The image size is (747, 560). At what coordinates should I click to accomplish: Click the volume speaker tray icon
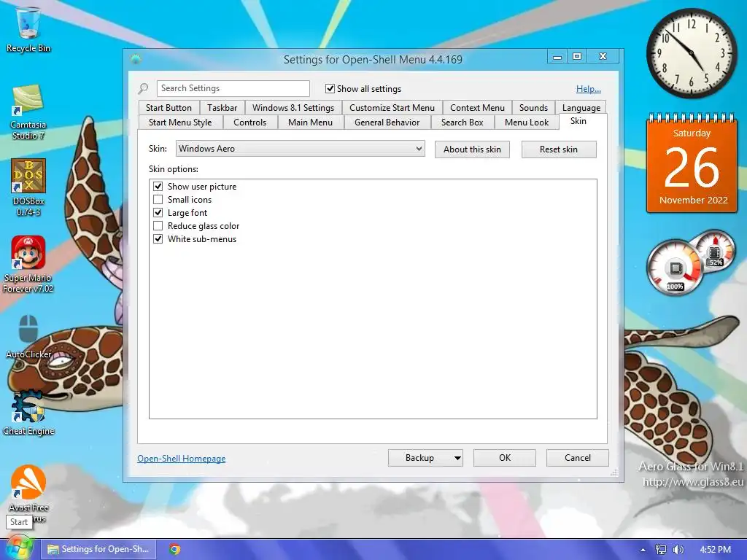678,550
